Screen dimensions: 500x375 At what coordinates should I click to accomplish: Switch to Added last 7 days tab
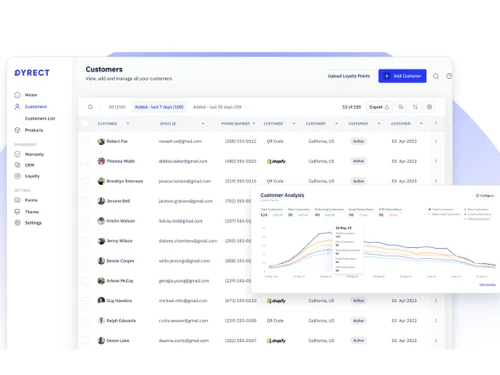point(159,107)
